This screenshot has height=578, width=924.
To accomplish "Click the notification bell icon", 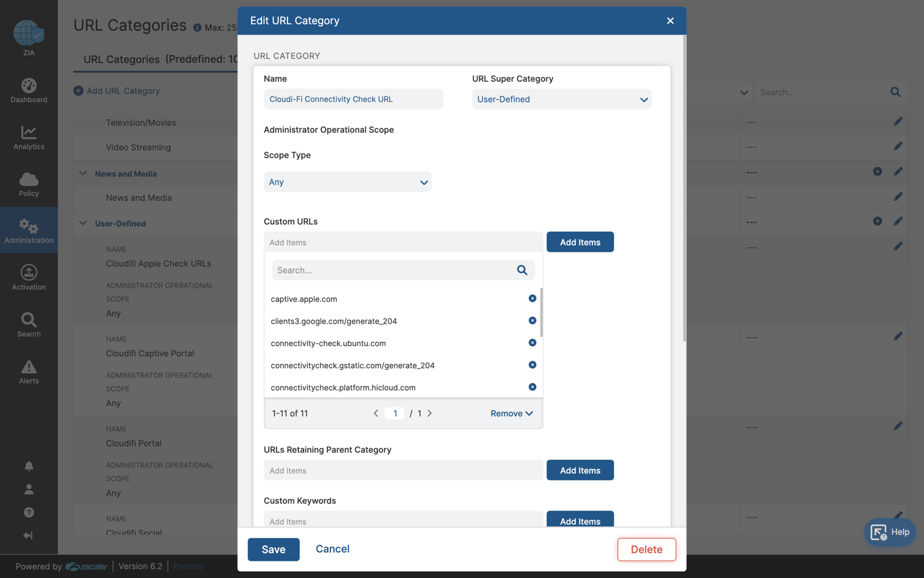I will [x=28, y=466].
